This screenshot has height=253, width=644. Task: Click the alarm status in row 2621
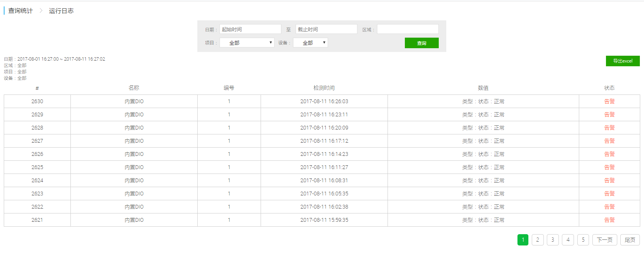click(x=609, y=220)
